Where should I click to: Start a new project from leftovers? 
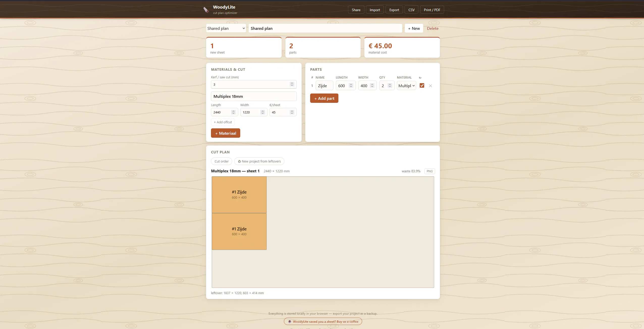259,161
